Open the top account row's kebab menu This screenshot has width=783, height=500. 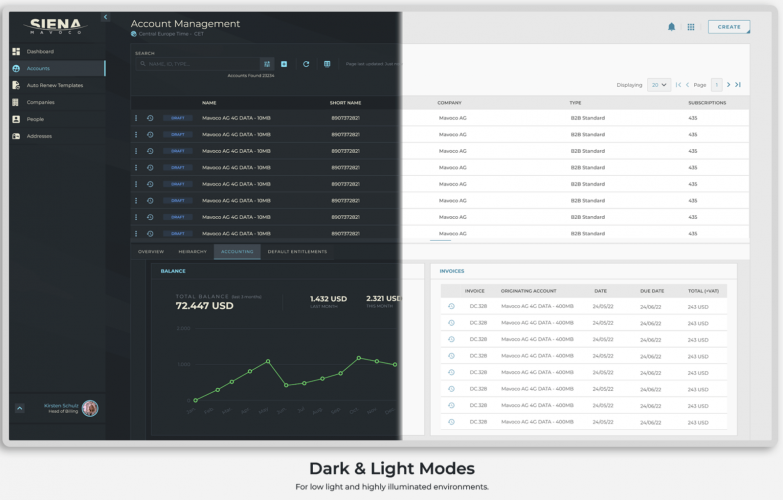[x=136, y=118]
